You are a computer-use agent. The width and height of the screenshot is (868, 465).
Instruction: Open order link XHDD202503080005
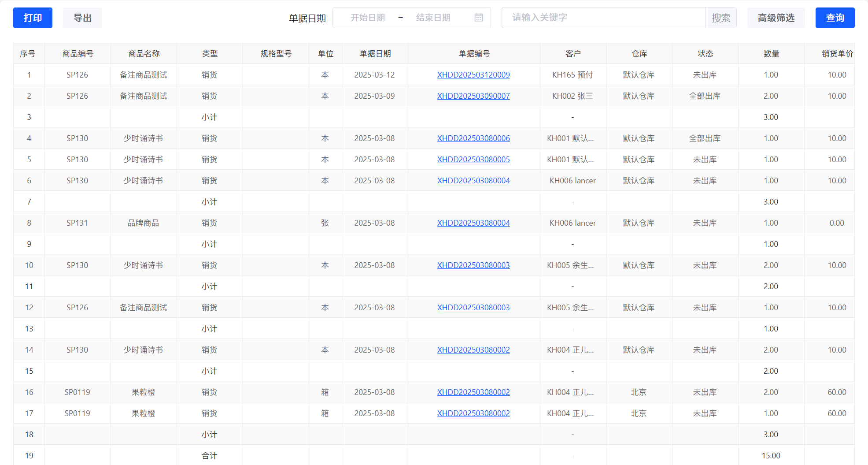[x=473, y=160]
